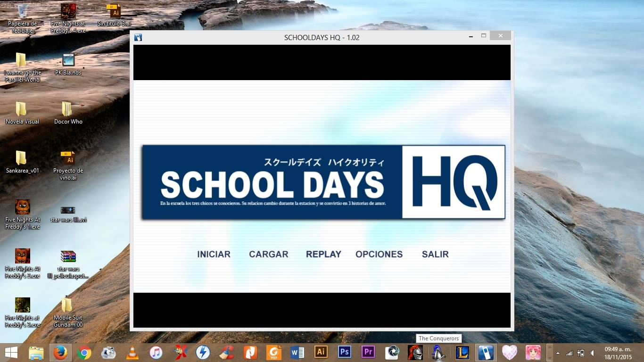Launch Microsoft Word from the taskbar

(297, 353)
